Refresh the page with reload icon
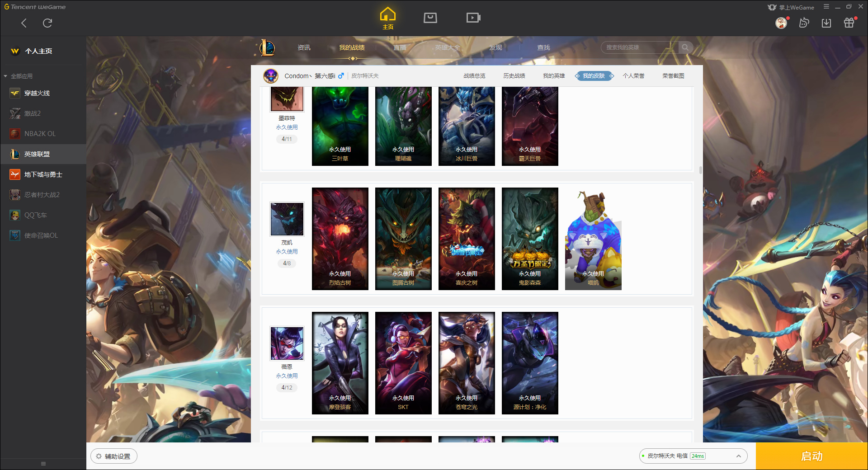The width and height of the screenshot is (868, 470). pos(47,23)
